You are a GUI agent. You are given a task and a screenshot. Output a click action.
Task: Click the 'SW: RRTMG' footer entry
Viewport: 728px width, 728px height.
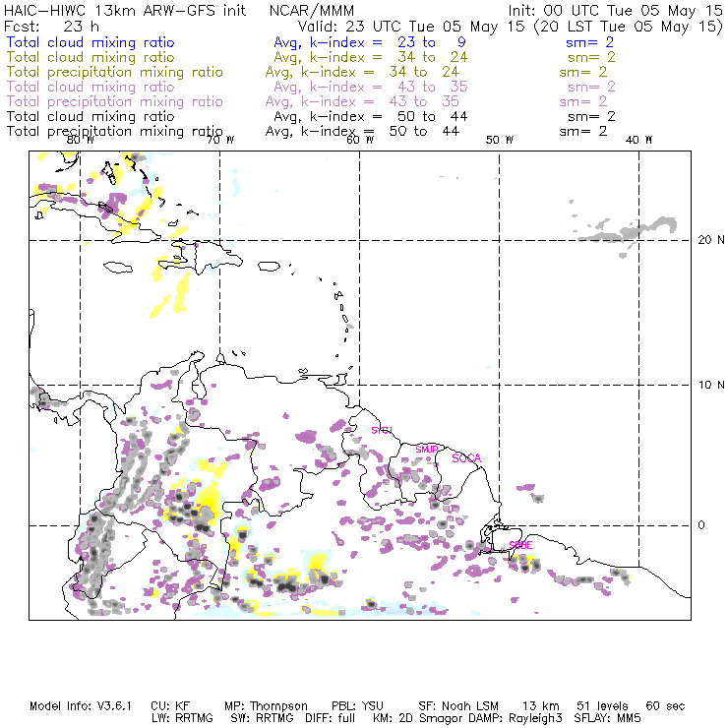[x=263, y=718]
